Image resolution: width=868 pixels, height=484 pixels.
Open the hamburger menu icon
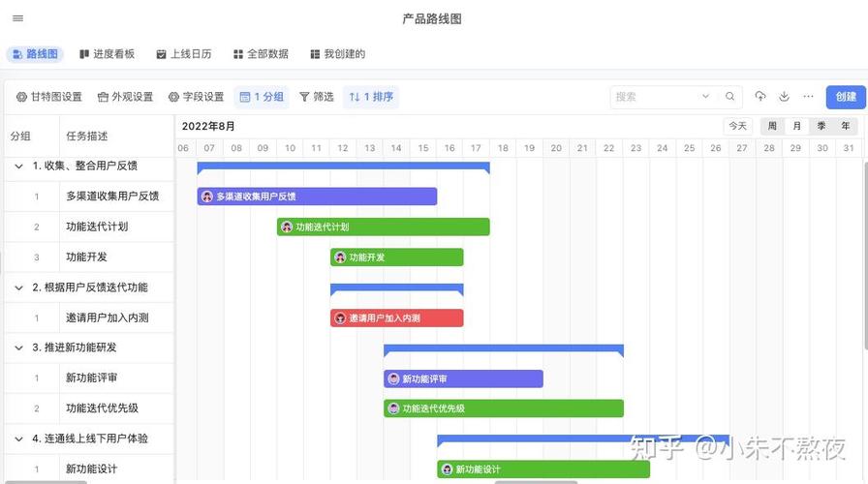17,18
